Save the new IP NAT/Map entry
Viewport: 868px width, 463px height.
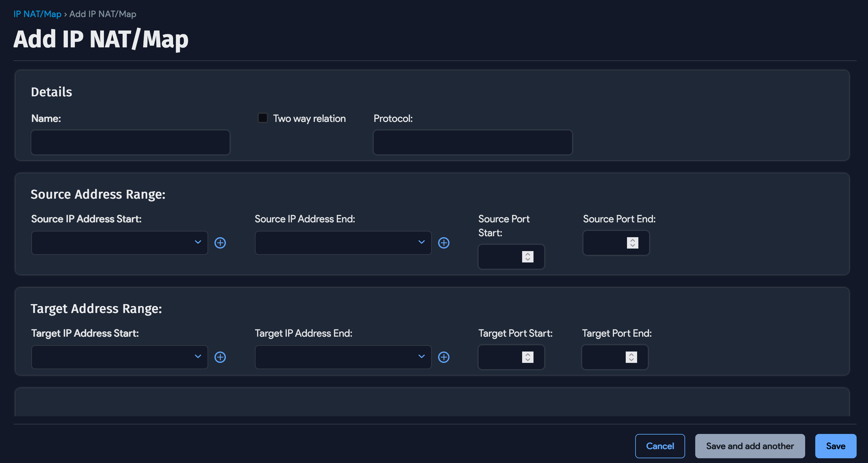click(835, 446)
